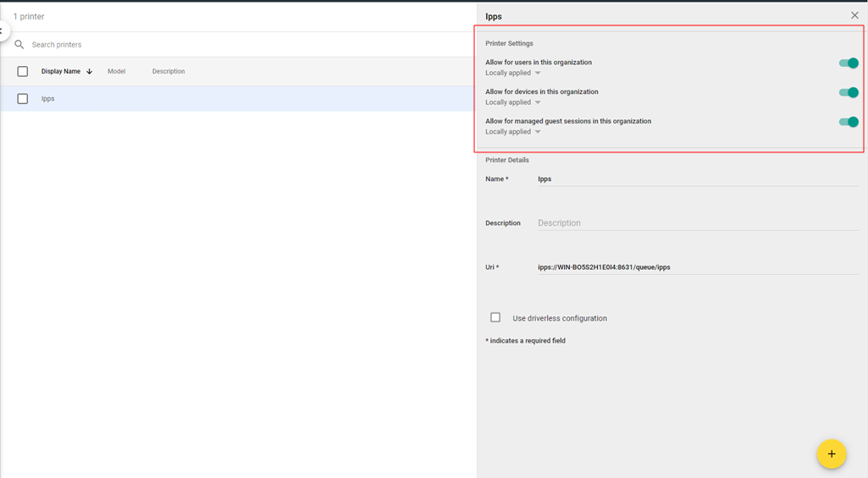Toggle Allow for devices in this organization
868x478 pixels.
(x=848, y=93)
